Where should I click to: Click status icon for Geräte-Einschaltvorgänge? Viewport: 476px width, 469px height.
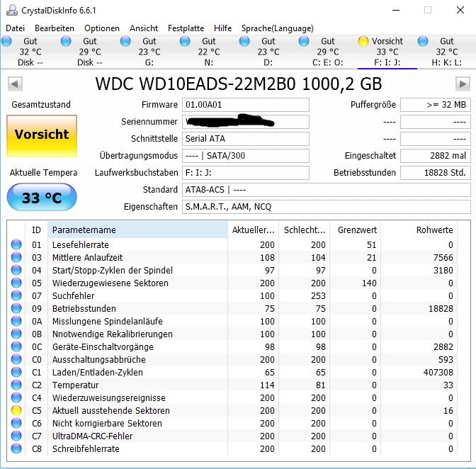click(16, 346)
